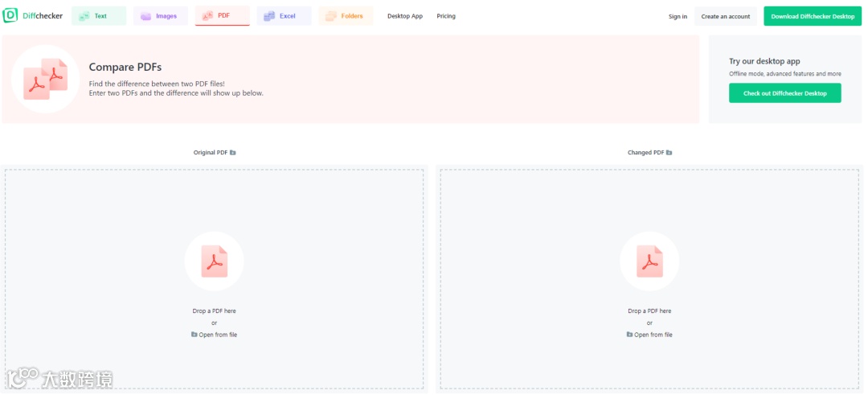Click the Compare PDFs heading
Viewport: 868px width, 395px height.
pos(125,68)
